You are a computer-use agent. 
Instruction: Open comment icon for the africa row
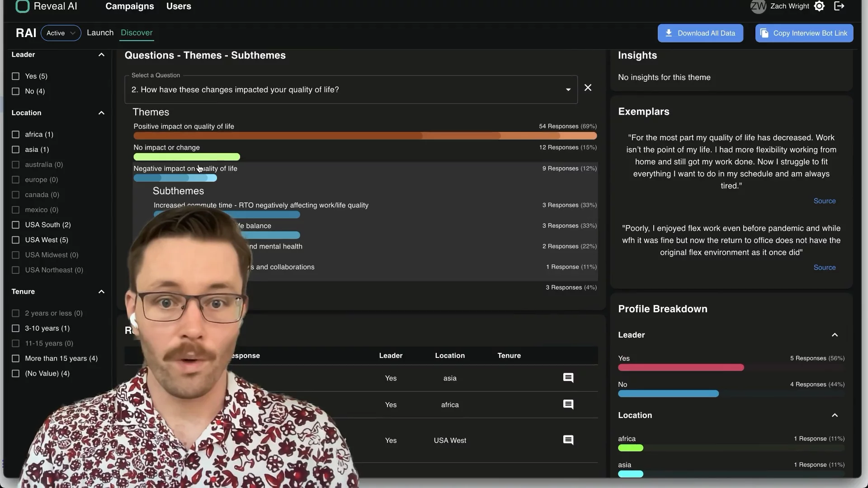tap(568, 404)
